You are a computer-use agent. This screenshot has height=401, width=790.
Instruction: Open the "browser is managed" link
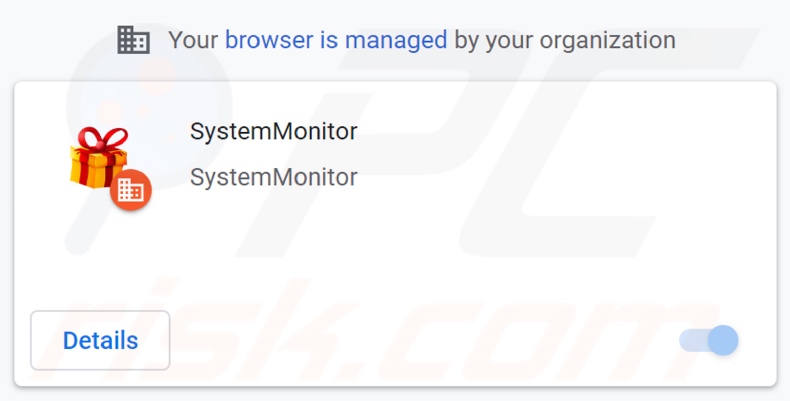[335, 40]
